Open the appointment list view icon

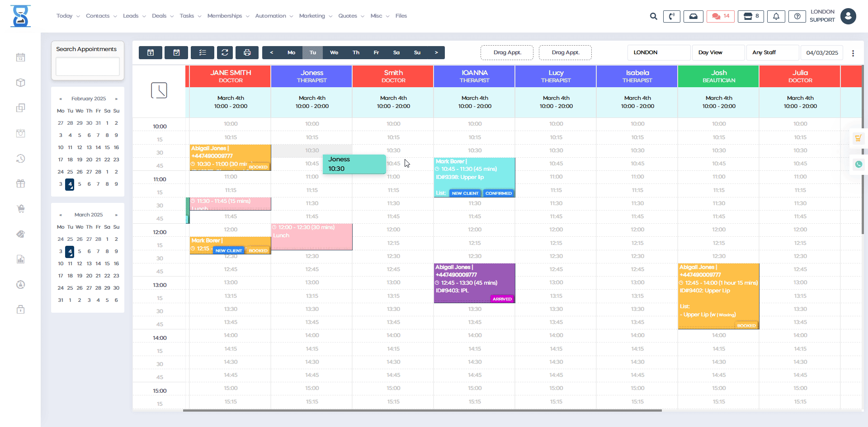203,52
